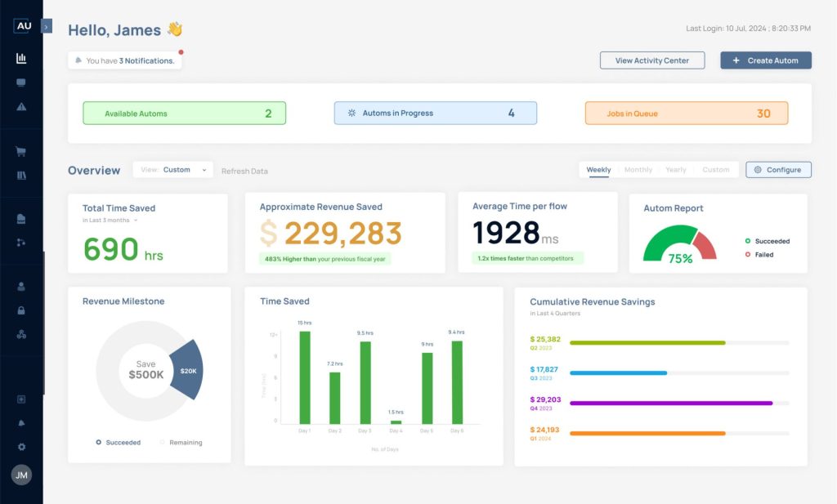This screenshot has height=504, width=837.
Task: Switch to the Weekly tab
Action: pyautogui.click(x=598, y=170)
